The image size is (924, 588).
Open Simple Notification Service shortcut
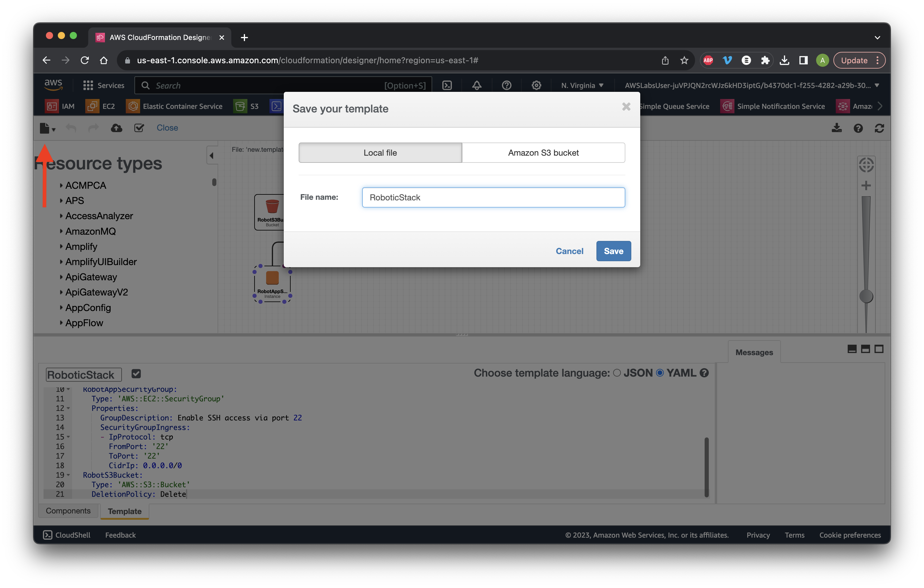tap(772, 106)
